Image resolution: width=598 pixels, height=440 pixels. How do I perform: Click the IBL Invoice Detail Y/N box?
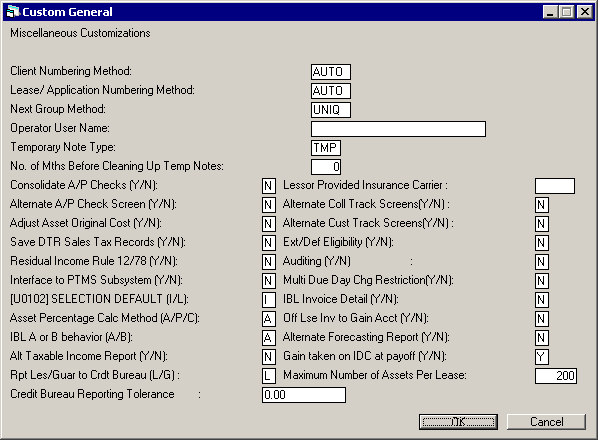click(x=542, y=300)
